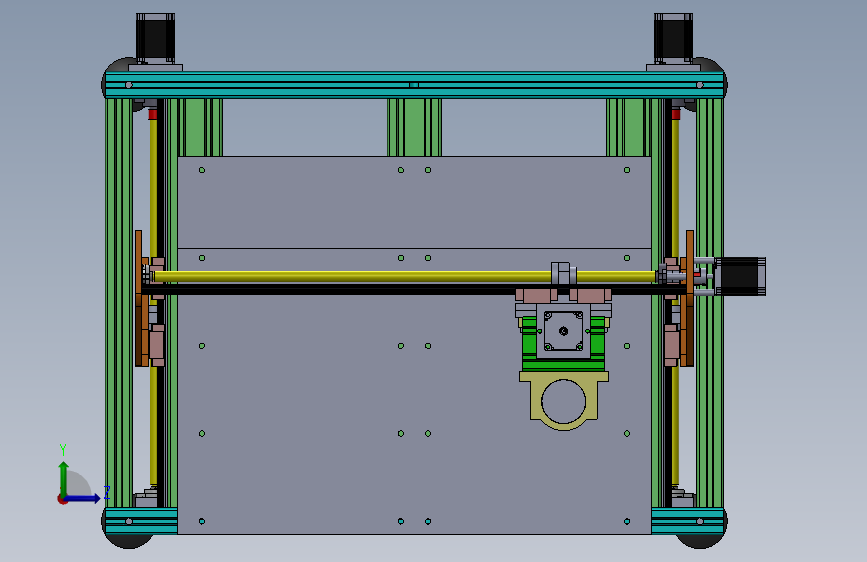Select the center green vertical extrusion at the top

point(414,127)
